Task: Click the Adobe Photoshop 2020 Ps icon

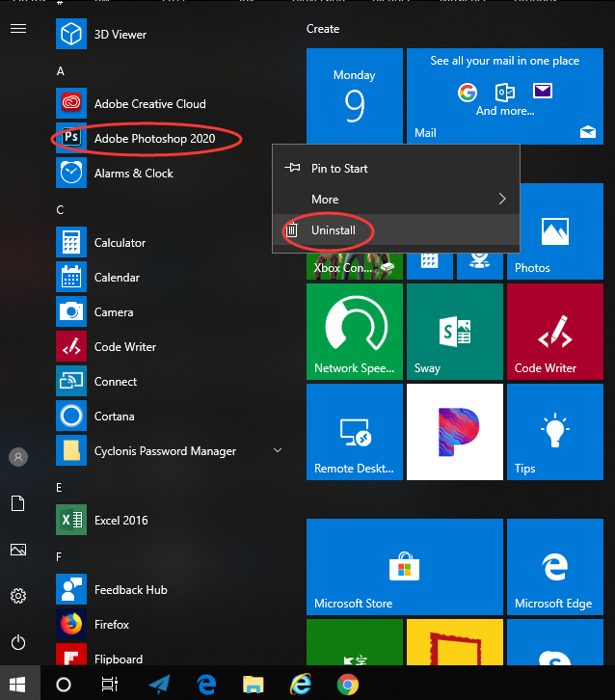Action: point(71,138)
